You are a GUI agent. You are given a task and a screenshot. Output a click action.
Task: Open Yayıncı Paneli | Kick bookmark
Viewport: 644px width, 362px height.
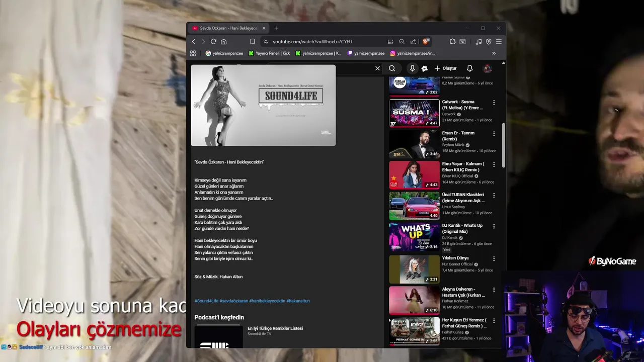pos(269,53)
